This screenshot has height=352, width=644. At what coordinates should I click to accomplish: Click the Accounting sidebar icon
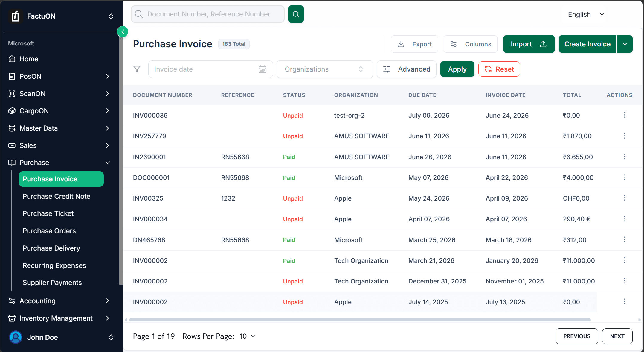point(12,301)
